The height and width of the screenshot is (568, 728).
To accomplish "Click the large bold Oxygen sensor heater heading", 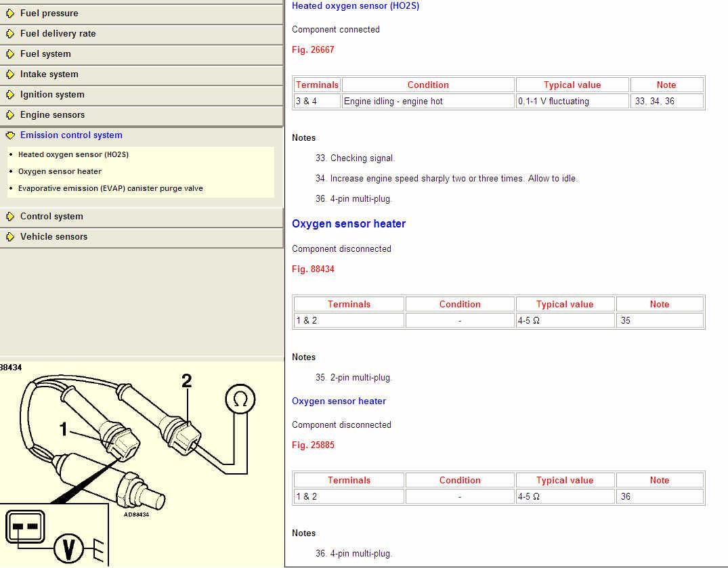I will 349,223.
